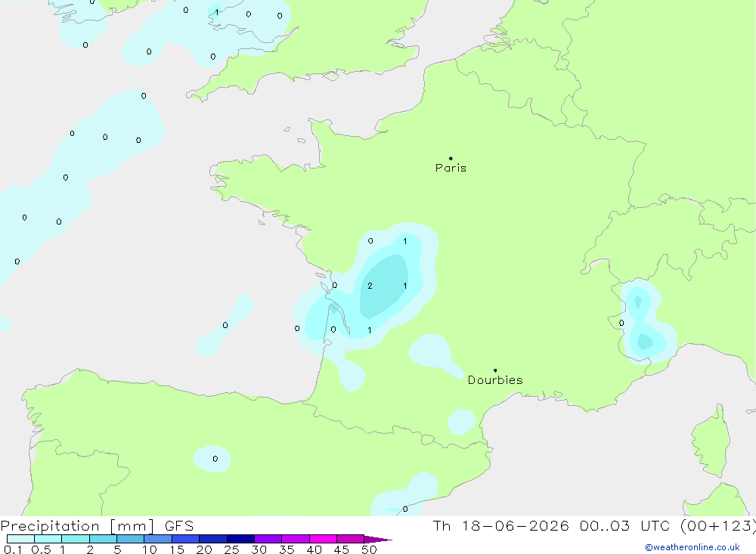Select the 40 mm magenta legend swatch
The height and width of the screenshot is (554, 756).
323,539
